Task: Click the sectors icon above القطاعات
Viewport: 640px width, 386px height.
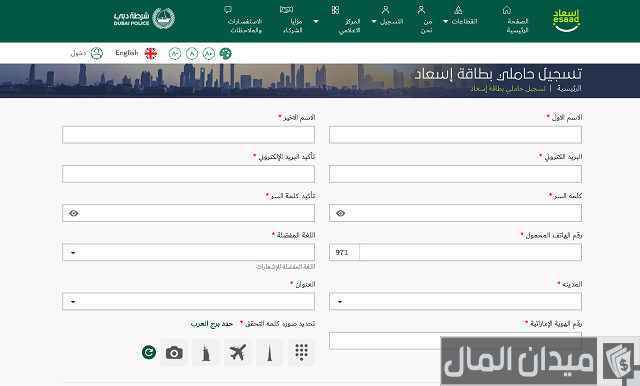Action: (x=458, y=10)
